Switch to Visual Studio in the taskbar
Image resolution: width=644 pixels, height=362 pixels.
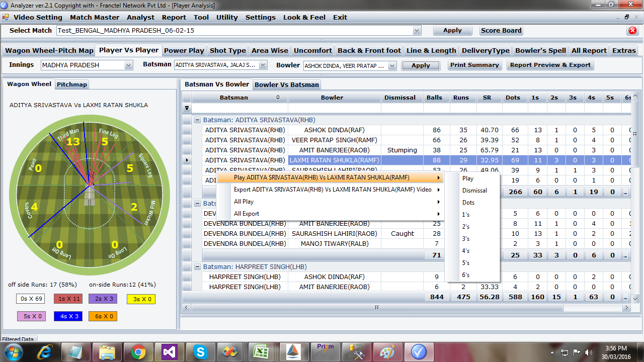169,352
